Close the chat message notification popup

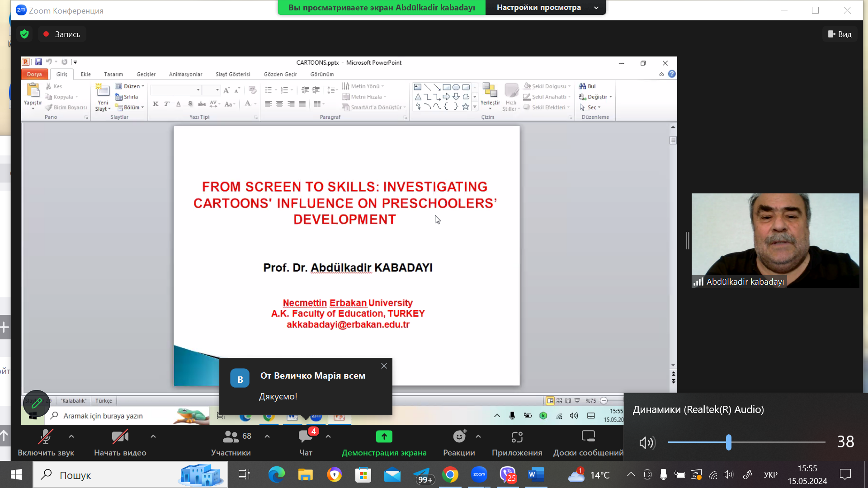click(x=384, y=366)
